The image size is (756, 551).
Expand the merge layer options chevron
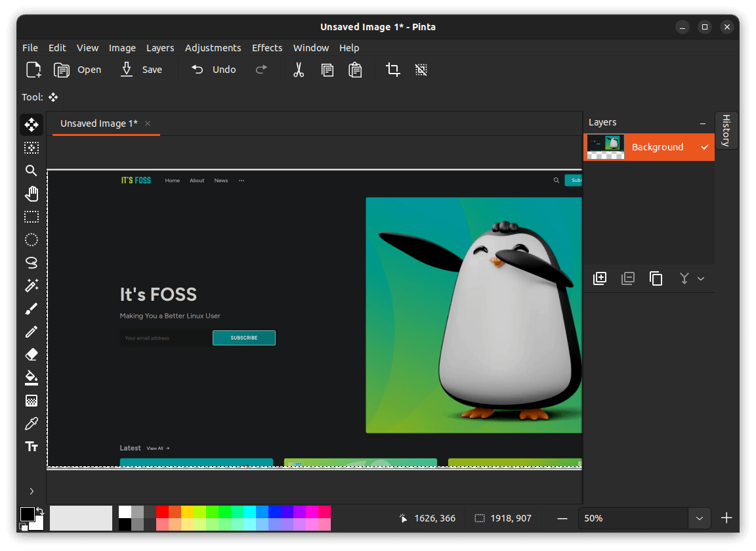[x=701, y=278]
